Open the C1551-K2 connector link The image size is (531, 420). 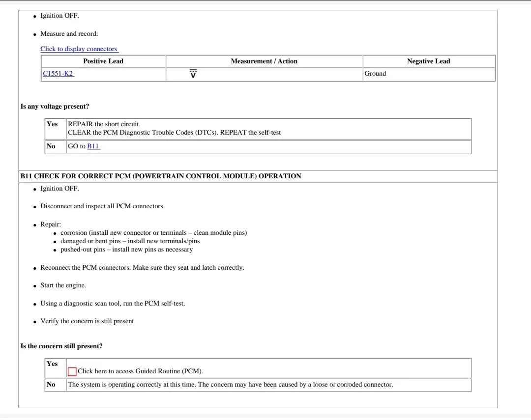click(58, 74)
